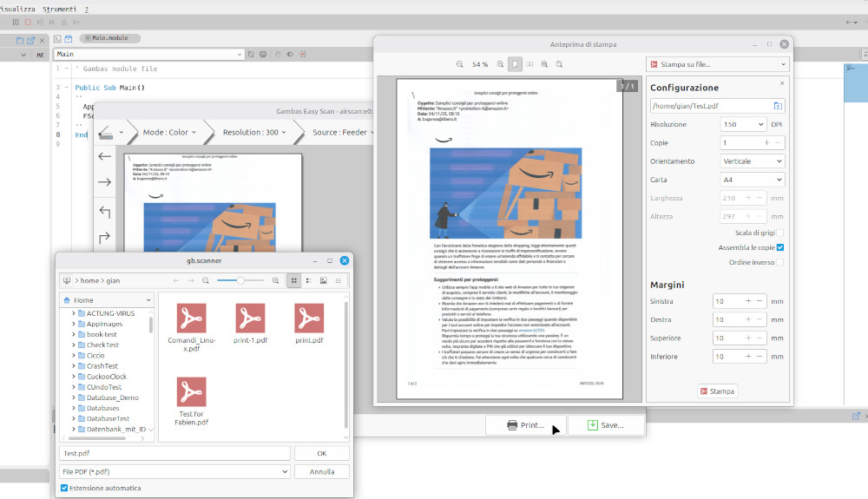This screenshot has height=499, width=868.
Task: Click the icon size slider in file dialog
Action: point(240,280)
